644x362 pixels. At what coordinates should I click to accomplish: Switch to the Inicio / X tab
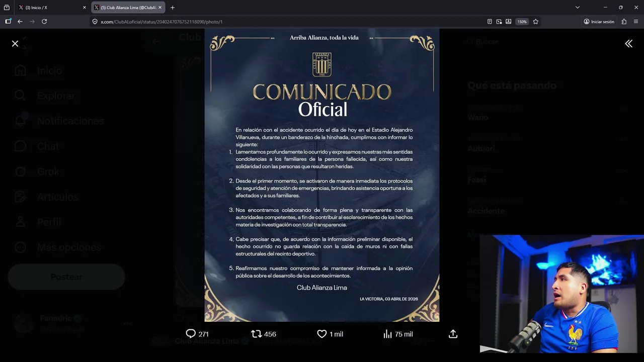[52, 8]
